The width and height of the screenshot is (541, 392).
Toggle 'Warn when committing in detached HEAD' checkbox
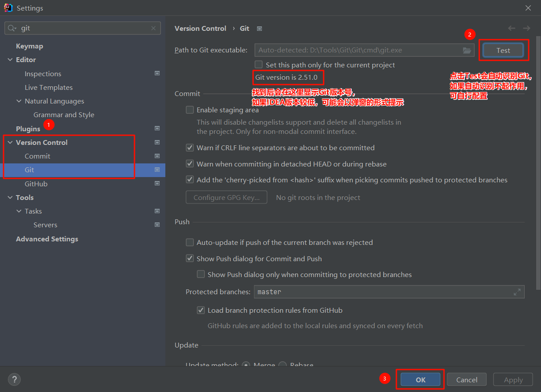click(x=190, y=164)
